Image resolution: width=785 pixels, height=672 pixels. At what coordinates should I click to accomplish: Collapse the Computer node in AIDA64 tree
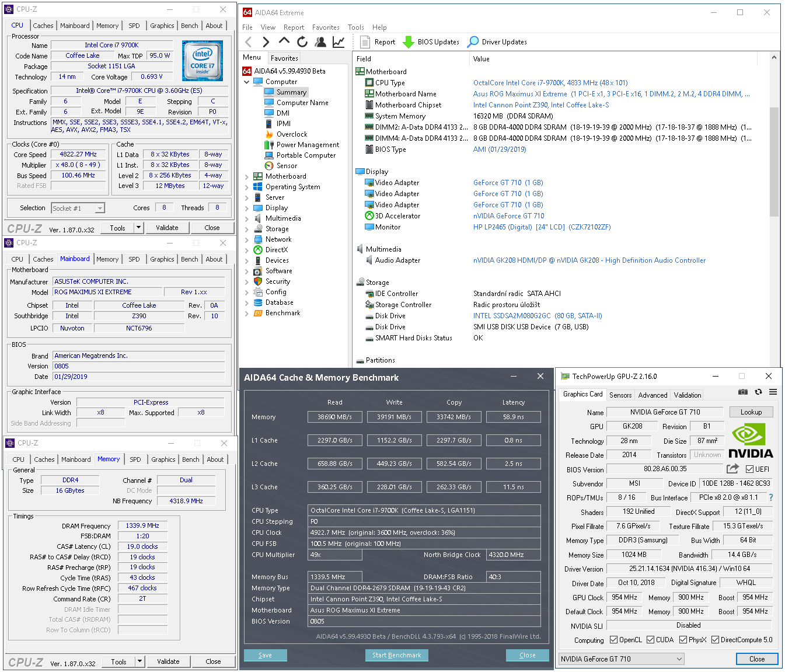247,82
